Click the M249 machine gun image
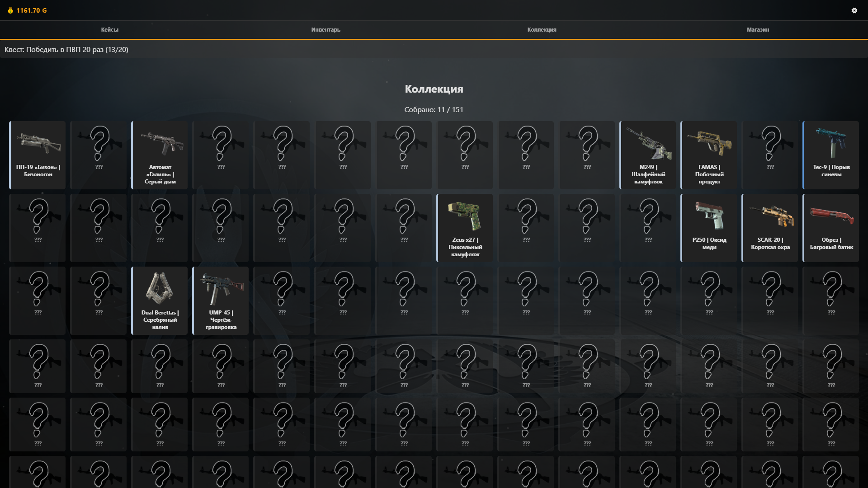Viewport: 868px width, 488px height. 648,143
